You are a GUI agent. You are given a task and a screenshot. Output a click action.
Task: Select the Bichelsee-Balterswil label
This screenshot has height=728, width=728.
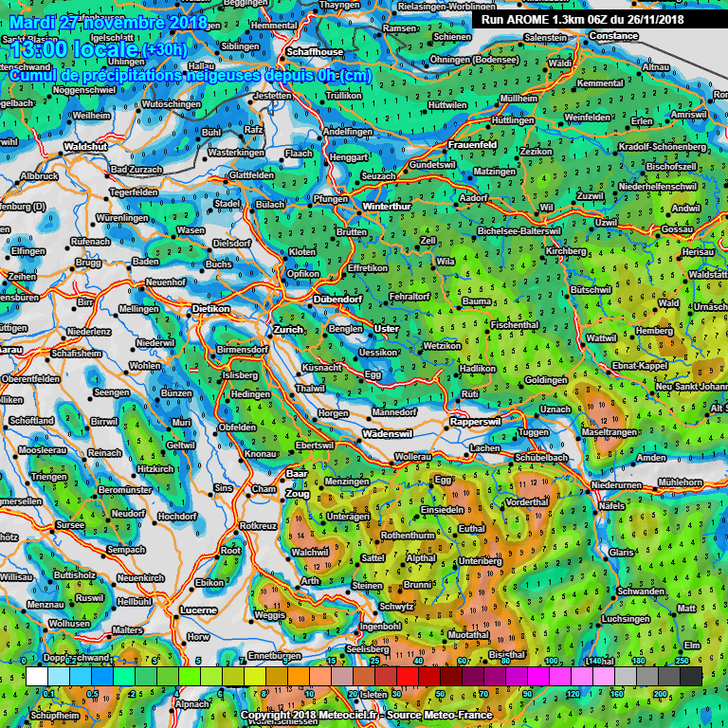click(519, 231)
